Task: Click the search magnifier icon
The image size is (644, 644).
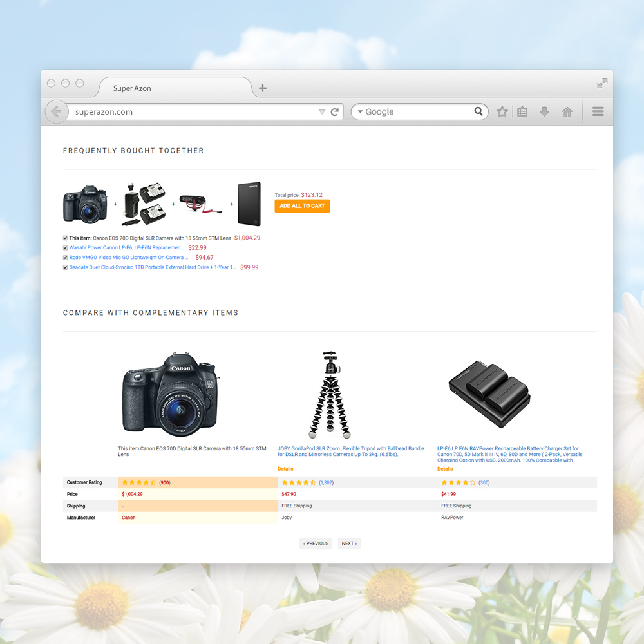Action: pyautogui.click(x=478, y=111)
